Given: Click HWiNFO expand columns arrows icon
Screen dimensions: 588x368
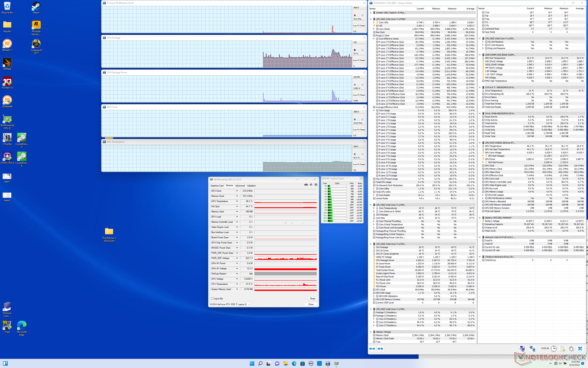Looking at the screenshot, I should [372, 349].
